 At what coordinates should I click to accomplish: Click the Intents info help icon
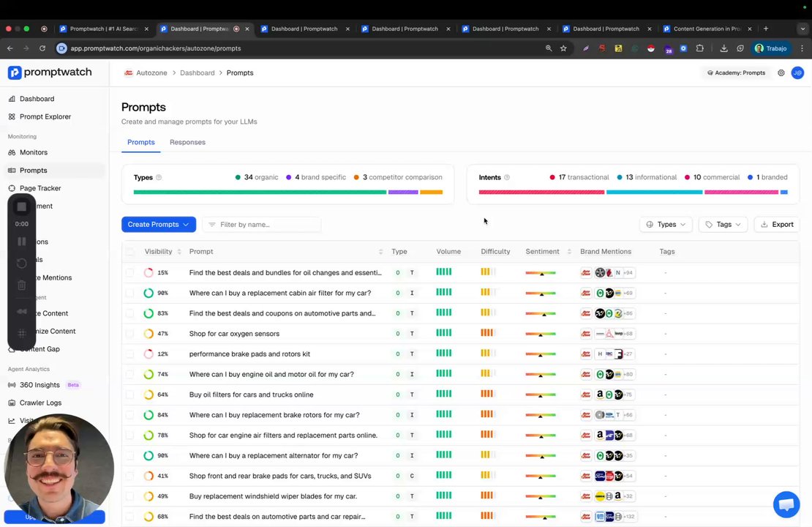coord(507,177)
